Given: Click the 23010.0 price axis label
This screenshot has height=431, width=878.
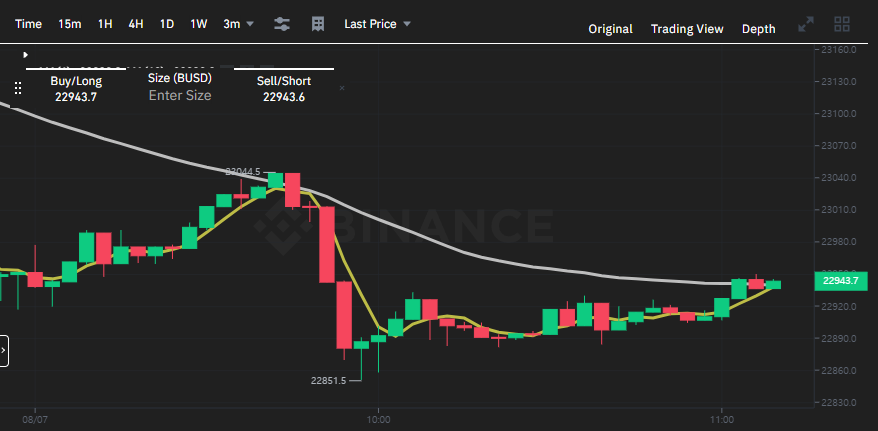Looking at the screenshot, I should coord(839,210).
